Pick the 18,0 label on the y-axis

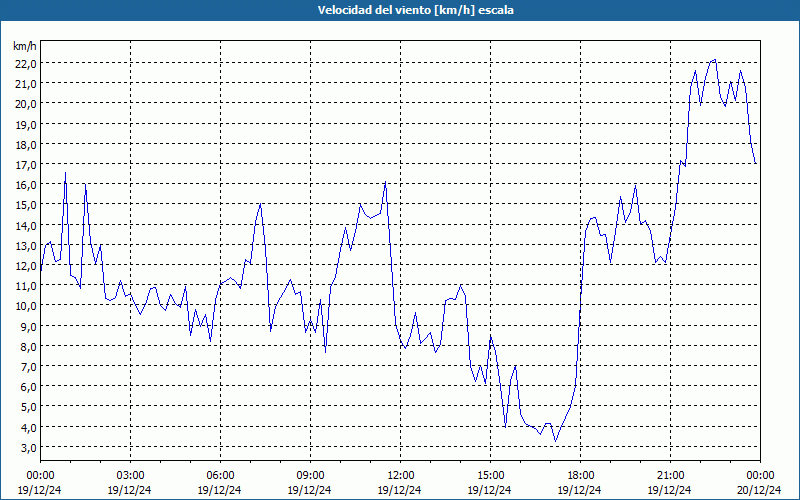[x=26, y=144]
